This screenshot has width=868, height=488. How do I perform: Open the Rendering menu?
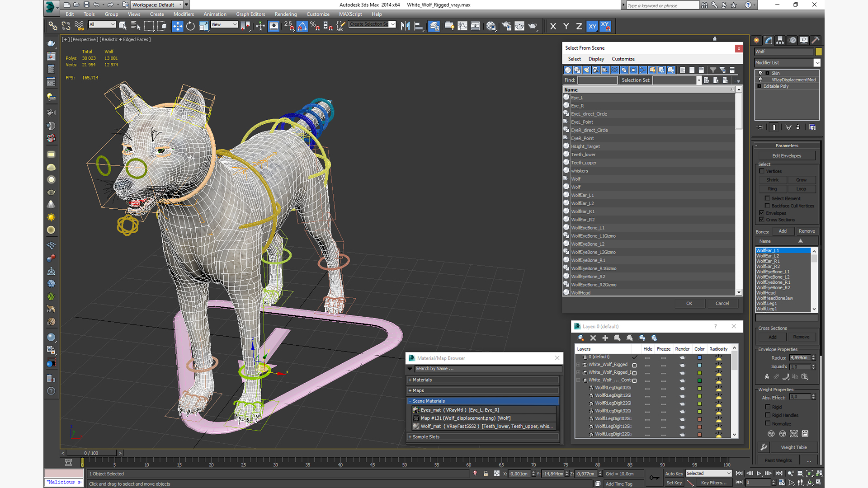click(x=286, y=14)
